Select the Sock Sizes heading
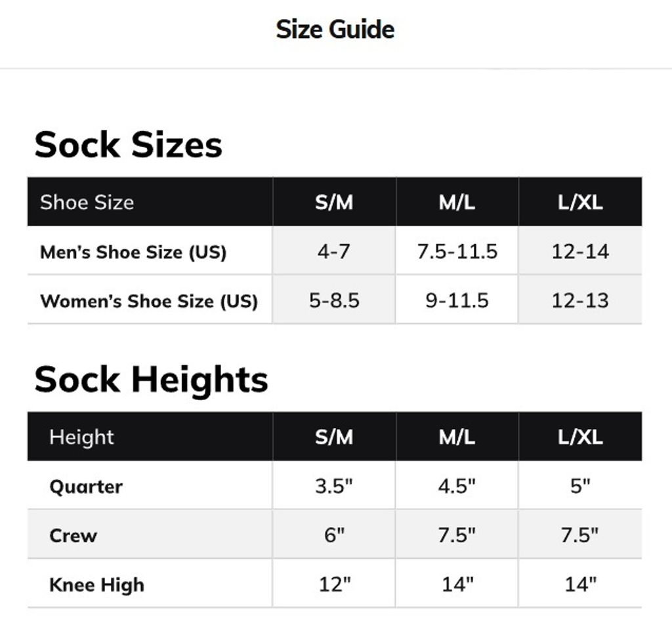The height and width of the screenshot is (625, 672). click(128, 144)
